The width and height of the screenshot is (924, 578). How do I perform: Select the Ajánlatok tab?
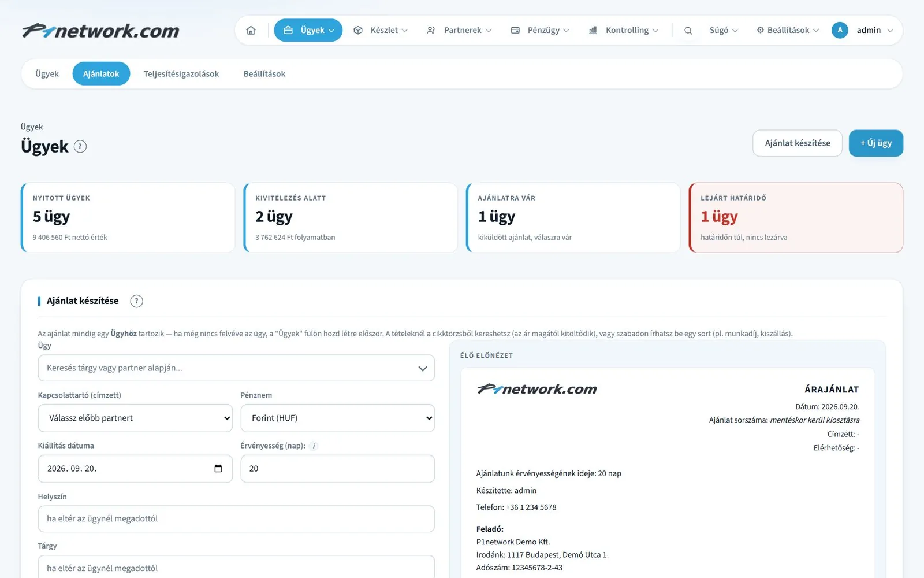click(101, 74)
